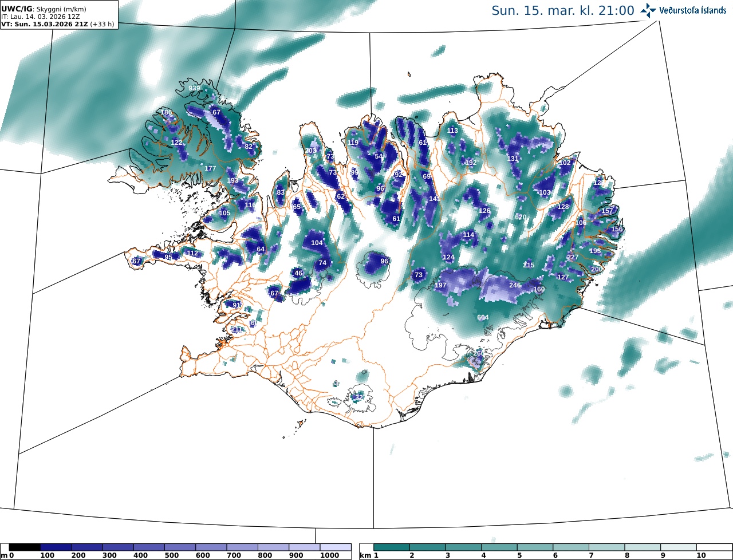Click the "Sun. 15. mar. kl. 21:00" title
733x560 pixels.
point(563,10)
